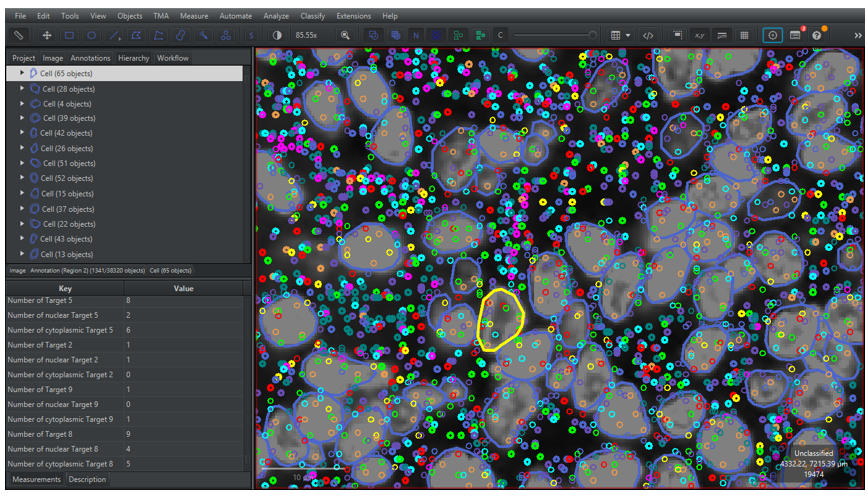Open the Brightness/Contrast dialog

277,35
